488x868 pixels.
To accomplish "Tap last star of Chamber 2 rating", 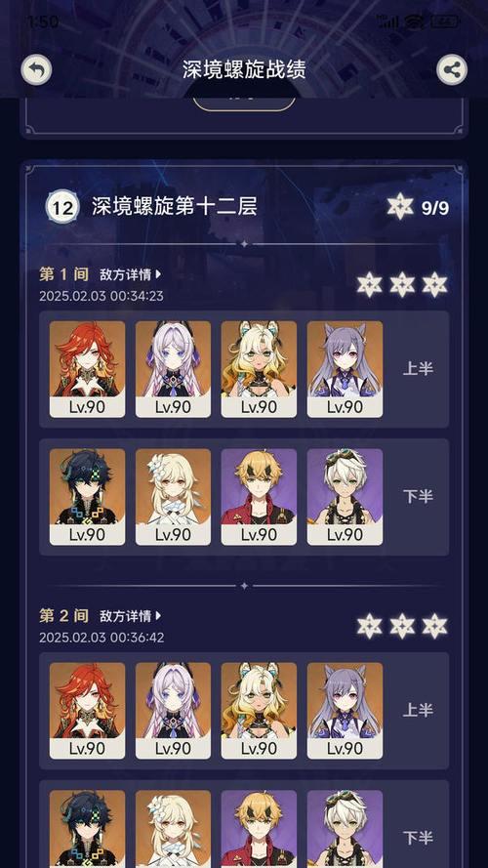I will click(434, 626).
